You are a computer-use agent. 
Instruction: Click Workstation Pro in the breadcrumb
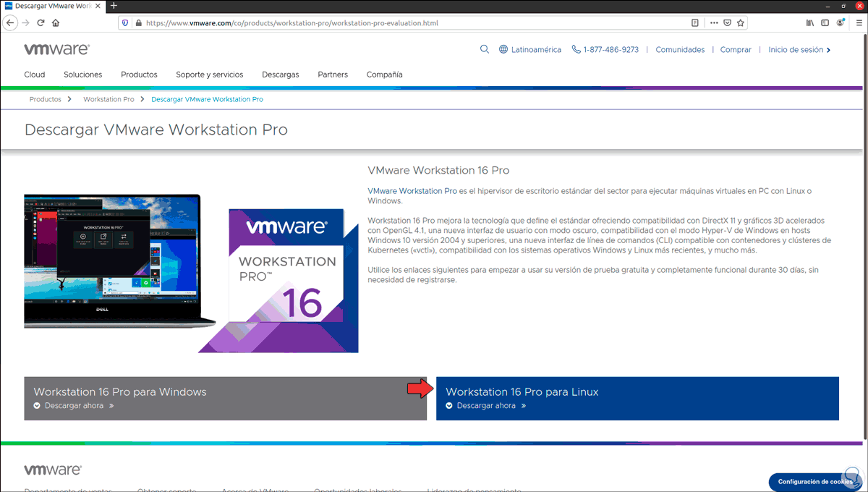pyautogui.click(x=109, y=99)
